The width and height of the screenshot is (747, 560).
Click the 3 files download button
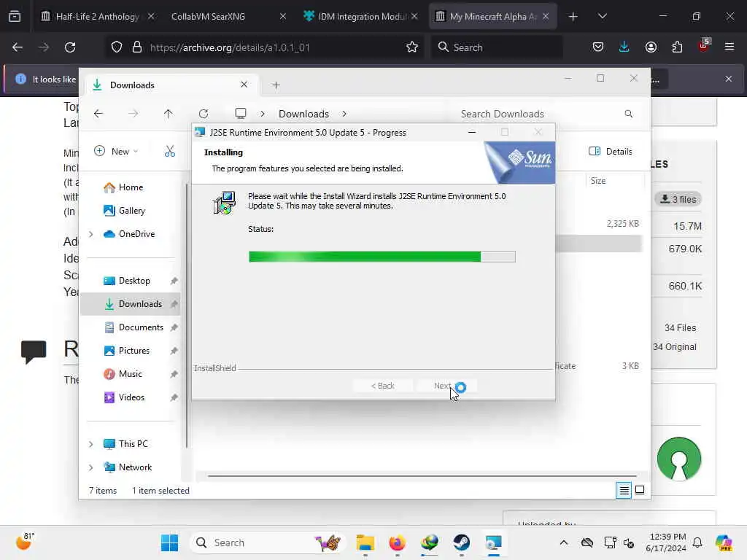pos(678,199)
